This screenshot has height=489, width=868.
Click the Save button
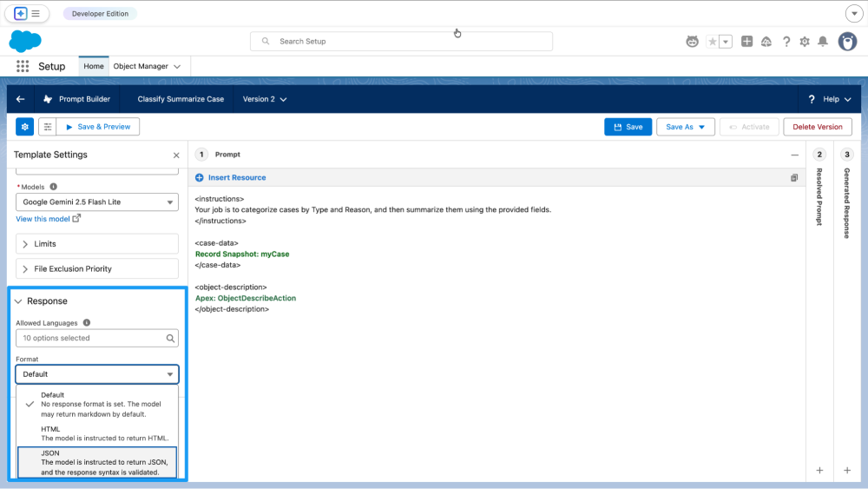click(628, 127)
